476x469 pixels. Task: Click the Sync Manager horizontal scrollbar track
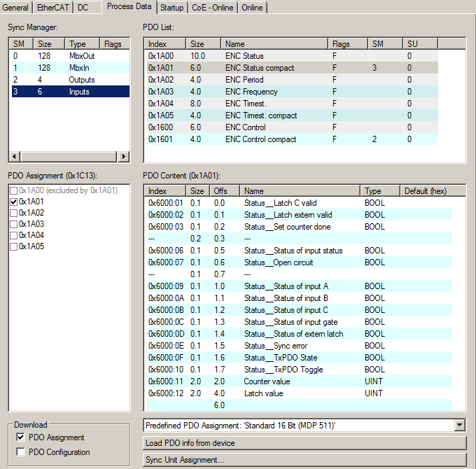coord(69,157)
